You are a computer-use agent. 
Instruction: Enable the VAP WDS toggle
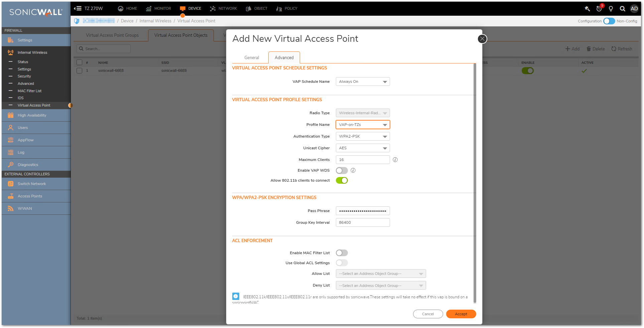(x=342, y=170)
